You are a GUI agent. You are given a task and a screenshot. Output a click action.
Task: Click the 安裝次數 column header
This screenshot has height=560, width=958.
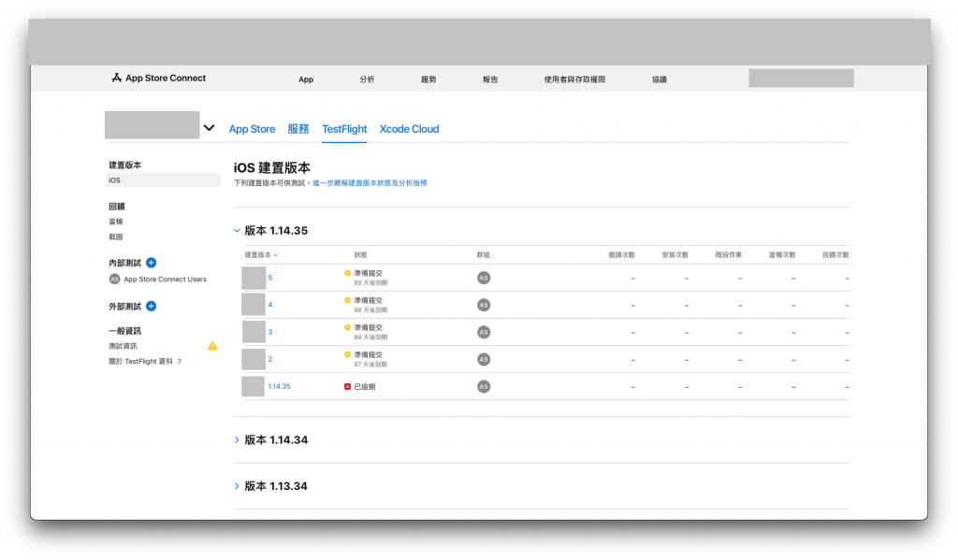675,254
